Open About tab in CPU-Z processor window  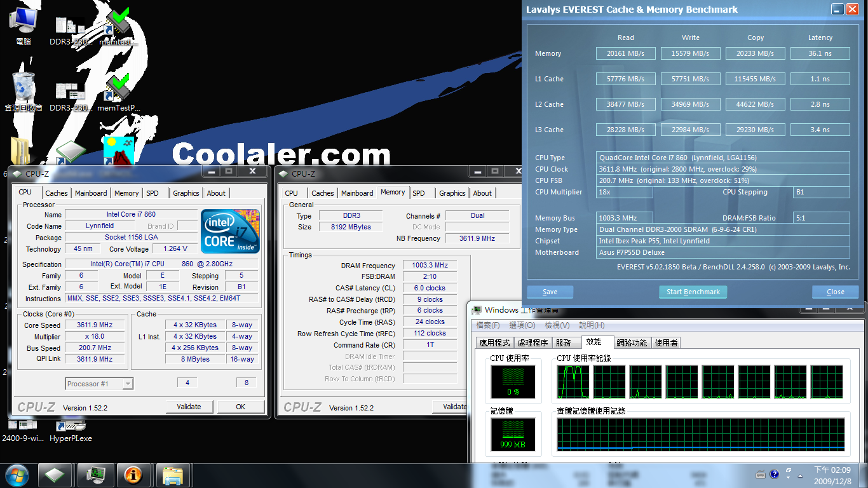[x=216, y=193]
